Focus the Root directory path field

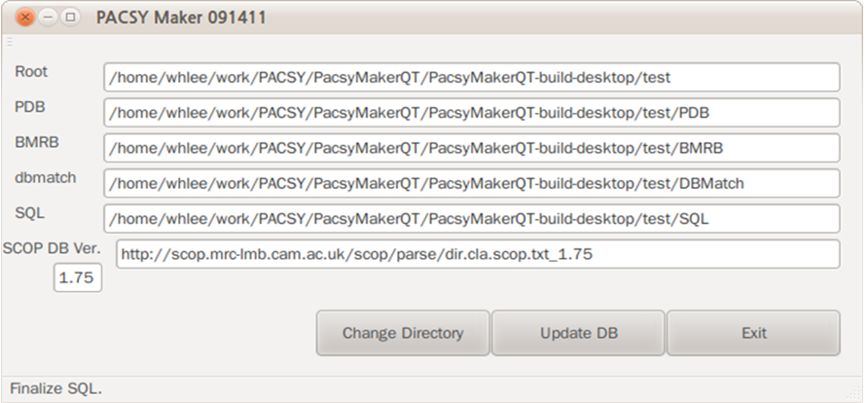472,77
